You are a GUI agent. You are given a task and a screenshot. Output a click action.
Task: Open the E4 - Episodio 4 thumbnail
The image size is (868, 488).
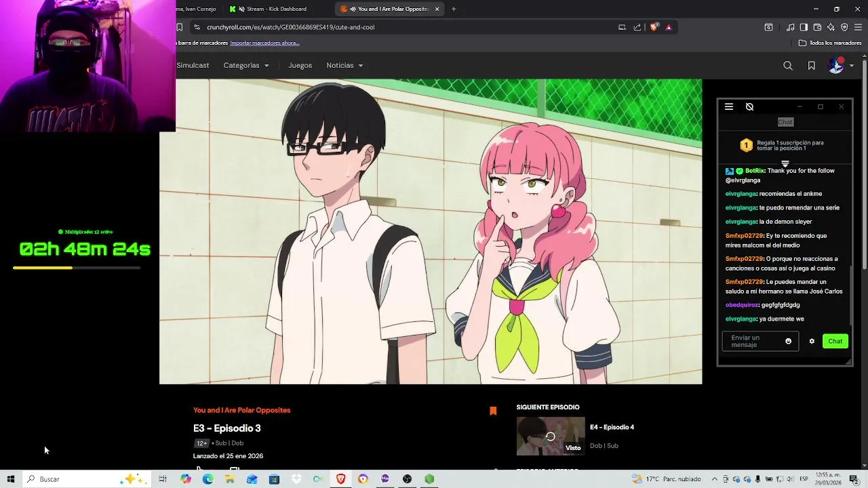tap(551, 436)
